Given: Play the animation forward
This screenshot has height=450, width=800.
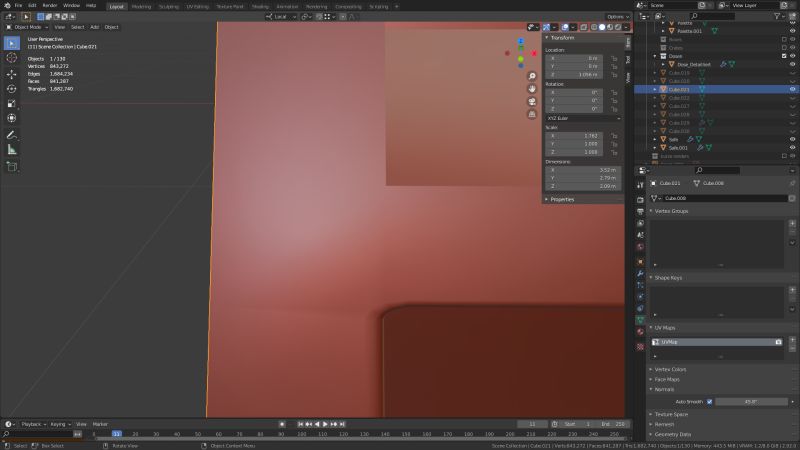Looking at the screenshot, I should tap(325, 424).
